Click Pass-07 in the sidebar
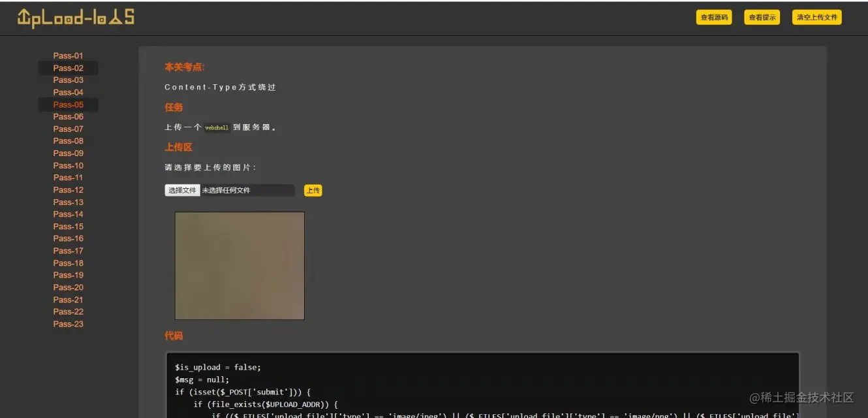The height and width of the screenshot is (418, 868). (x=68, y=129)
